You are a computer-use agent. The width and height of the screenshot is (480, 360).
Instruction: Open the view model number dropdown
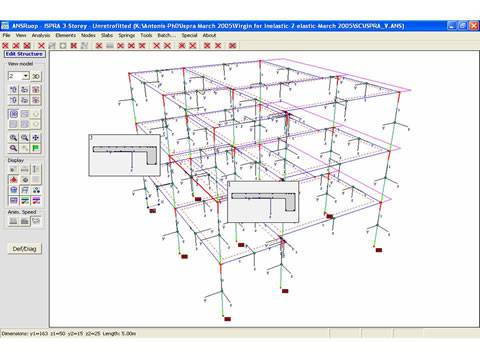[26, 76]
